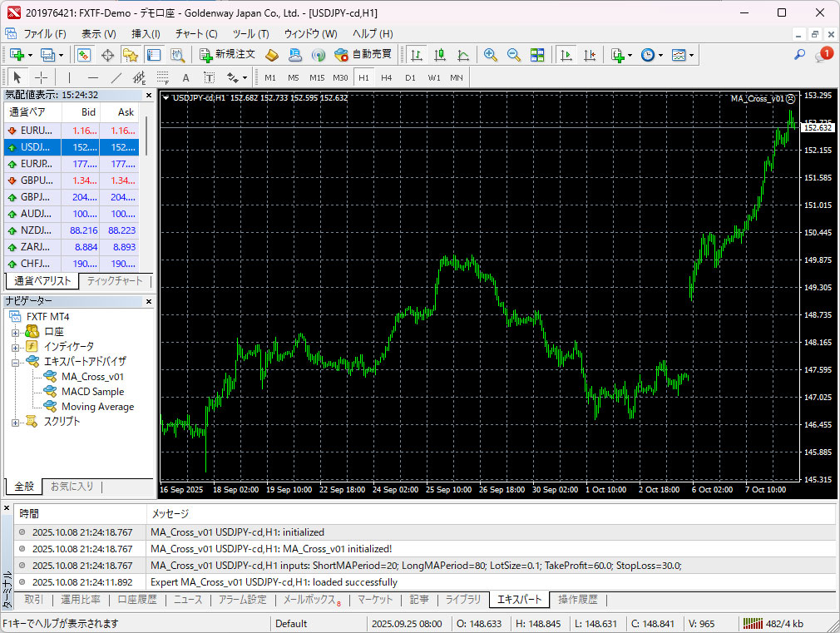Toggle the 自動売買 auto trading button

(363, 55)
